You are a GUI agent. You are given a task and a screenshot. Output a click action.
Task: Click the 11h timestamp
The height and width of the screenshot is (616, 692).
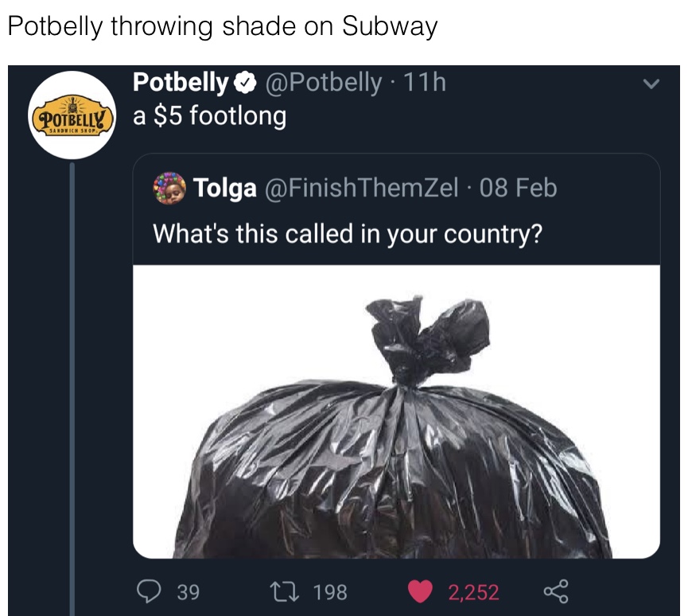(425, 83)
